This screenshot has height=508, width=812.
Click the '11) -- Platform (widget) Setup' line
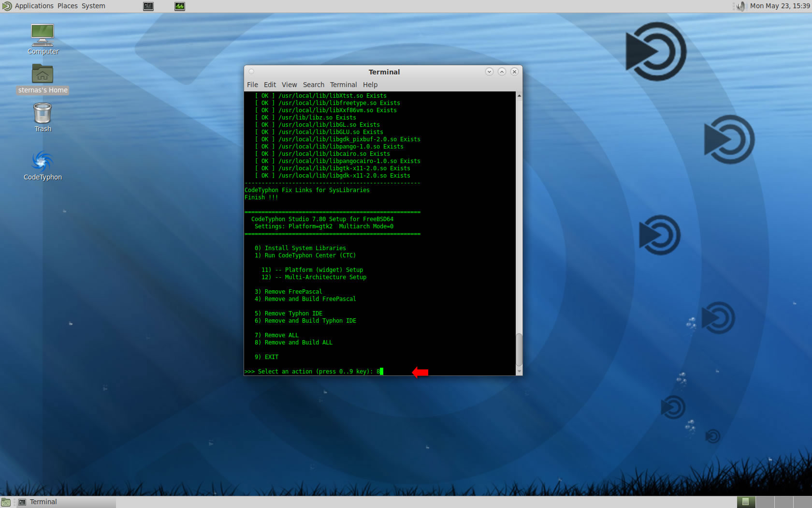pos(312,270)
